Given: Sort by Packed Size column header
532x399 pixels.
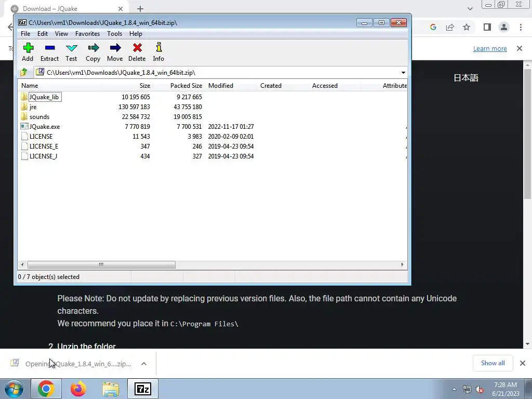Looking at the screenshot, I should point(179,86).
